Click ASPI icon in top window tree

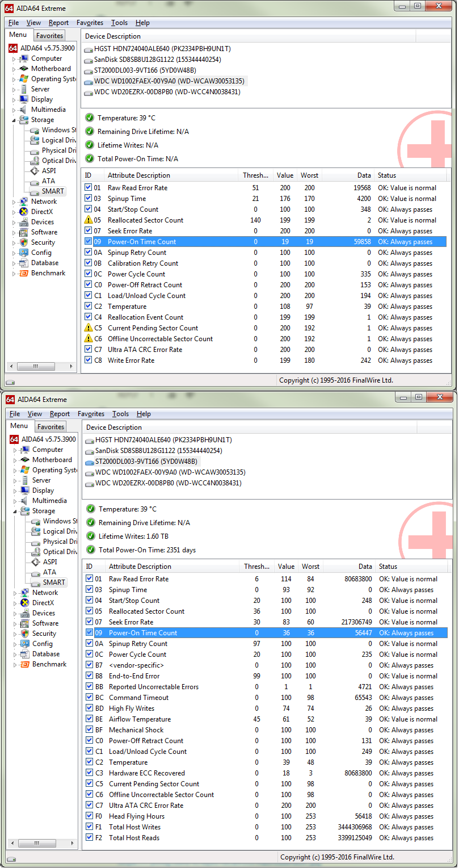coord(35,171)
